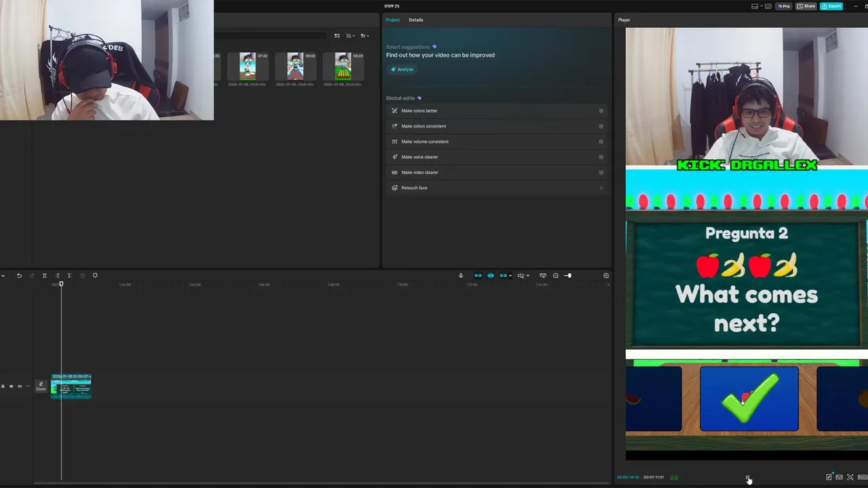
Task: Click the total duration 00:01:11:01 readout
Action: tap(654, 477)
